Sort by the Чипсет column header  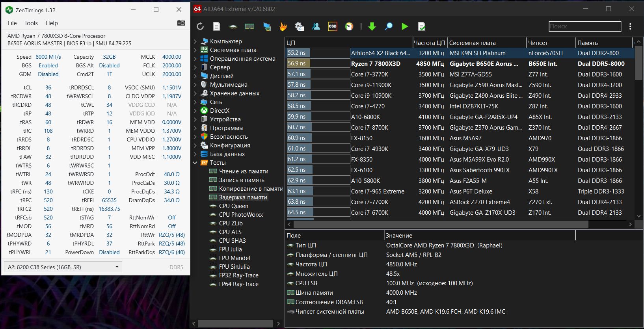click(551, 43)
